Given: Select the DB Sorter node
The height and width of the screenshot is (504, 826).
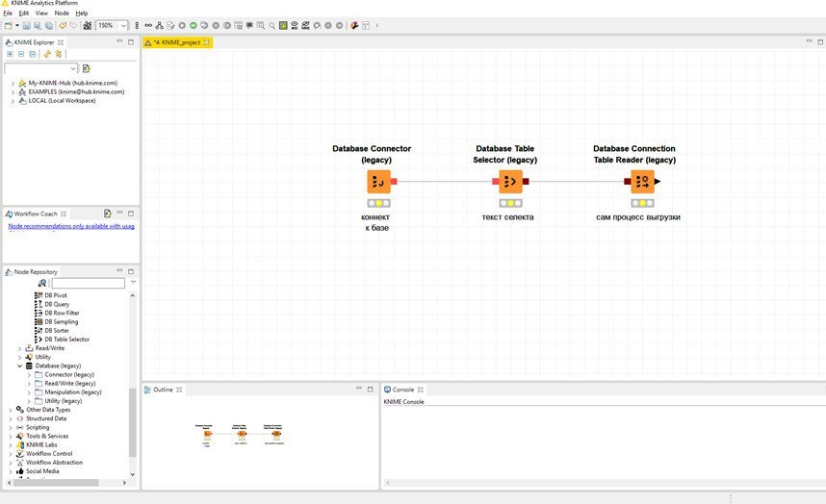Looking at the screenshot, I should (57, 331).
